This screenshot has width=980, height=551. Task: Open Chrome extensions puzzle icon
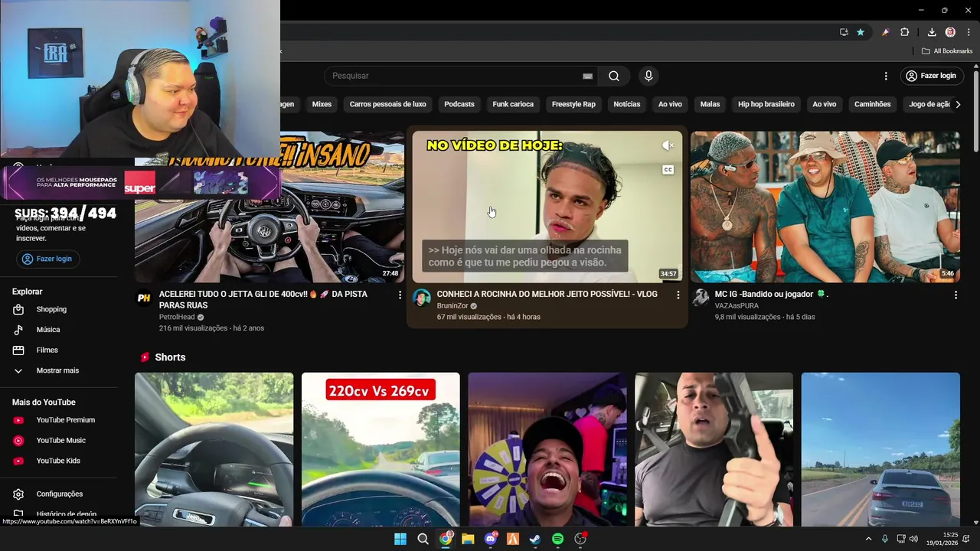[x=905, y=32]
